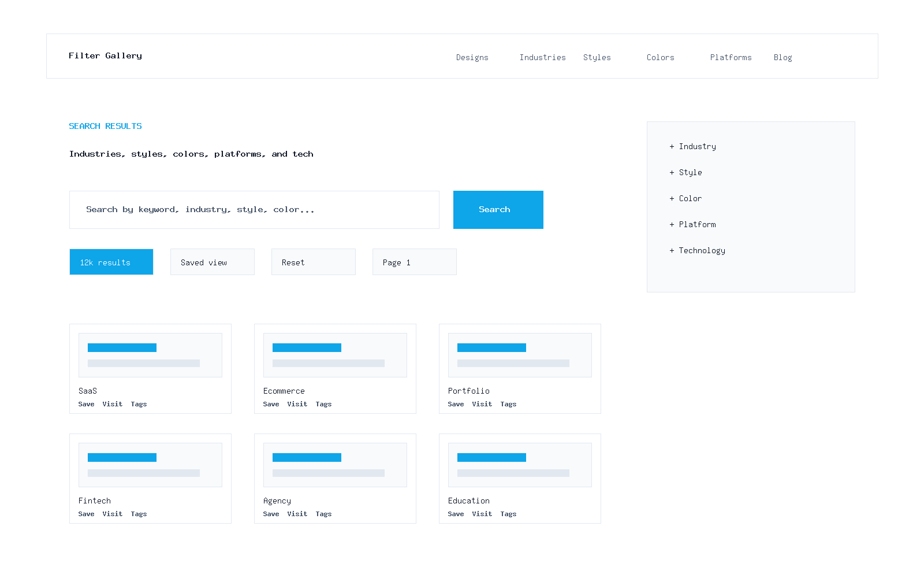Open the Education card preview thumbnail
This screenshot has height=578, width=924.
(x=520, y=465)
